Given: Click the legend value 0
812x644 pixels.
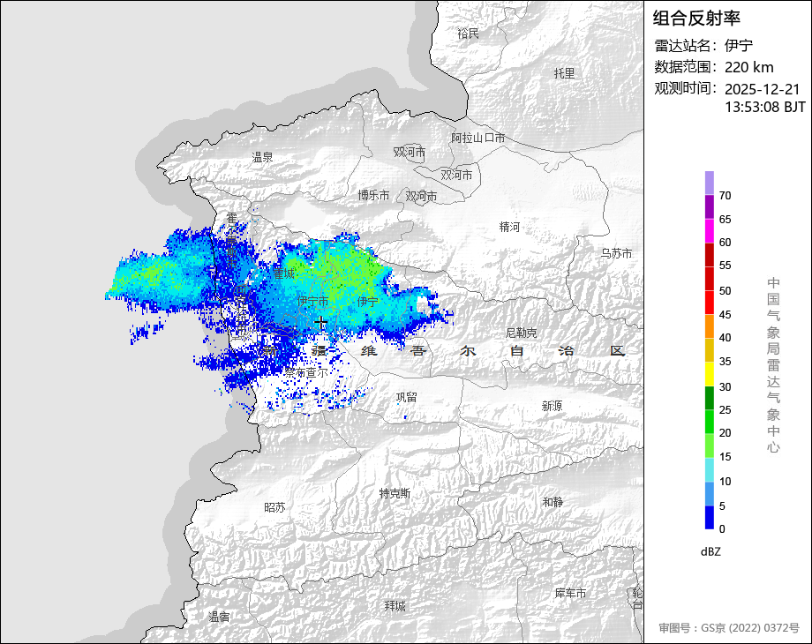Looking at the screenshot, I should pyautogui.click(x=722, y=529).
